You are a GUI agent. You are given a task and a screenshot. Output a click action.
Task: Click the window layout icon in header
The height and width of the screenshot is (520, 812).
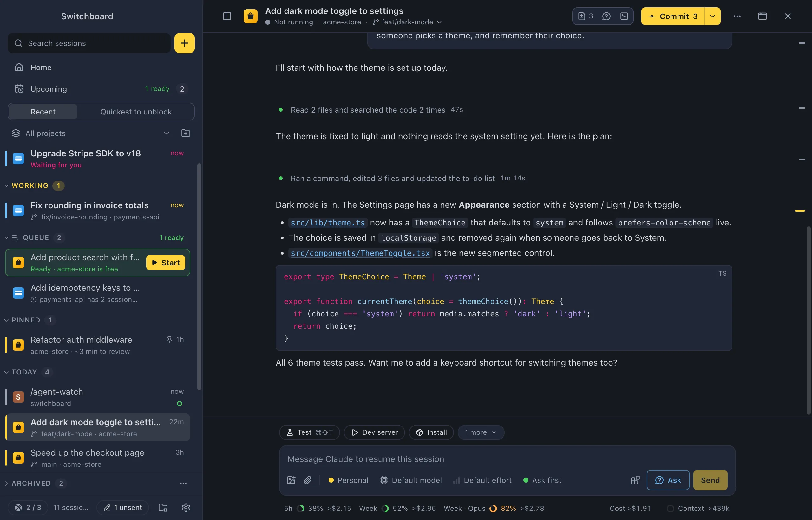click(x=762, y=16)
